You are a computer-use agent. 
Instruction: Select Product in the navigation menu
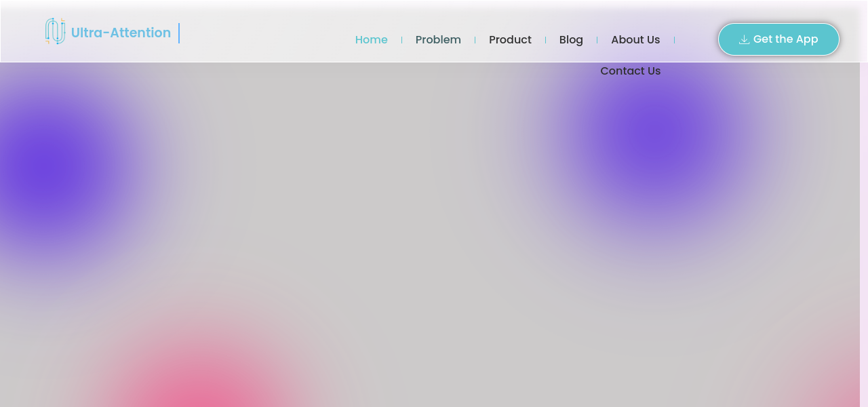click(x=510, y=40)
